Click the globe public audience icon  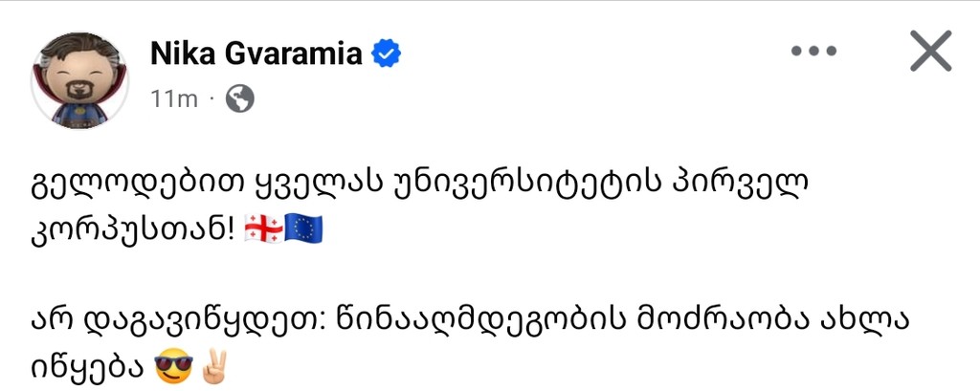(x=239, y=98)
